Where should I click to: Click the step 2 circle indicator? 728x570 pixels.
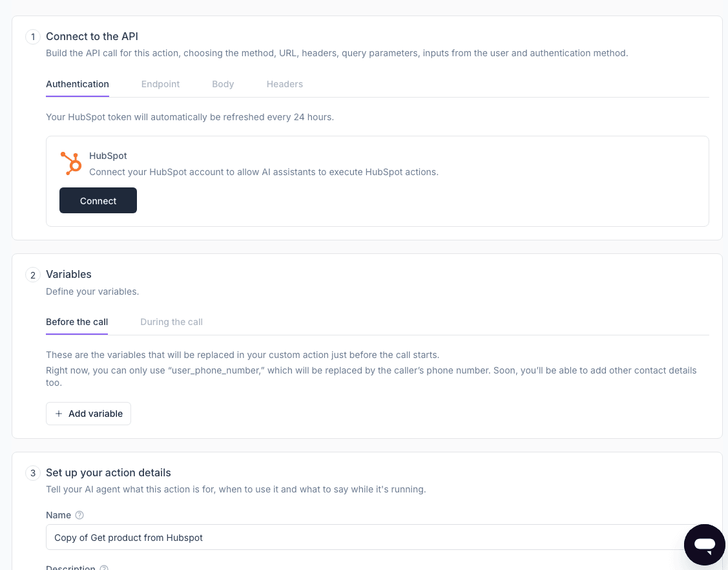[33, 275]
